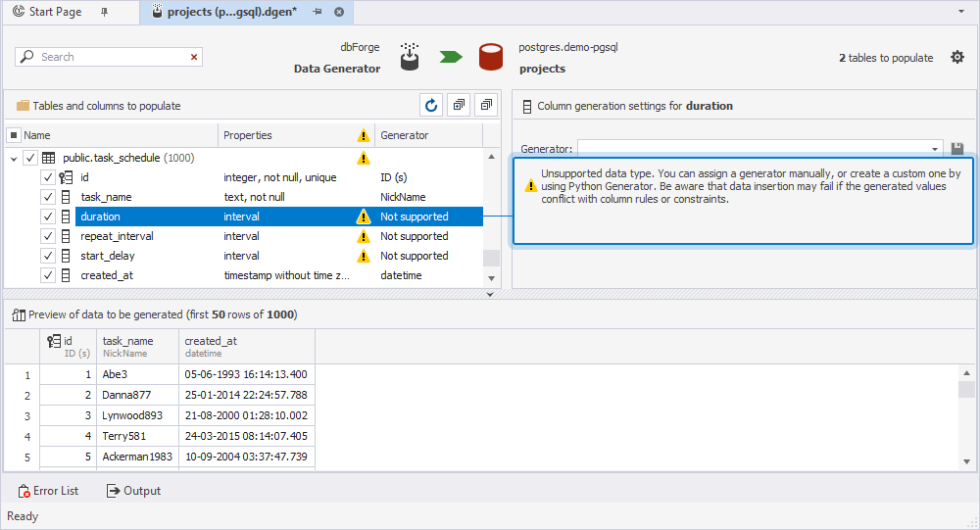Viewport: 980px width, 530px height.
Task: Select the task_name column row
Action: [x=279, y=197]
